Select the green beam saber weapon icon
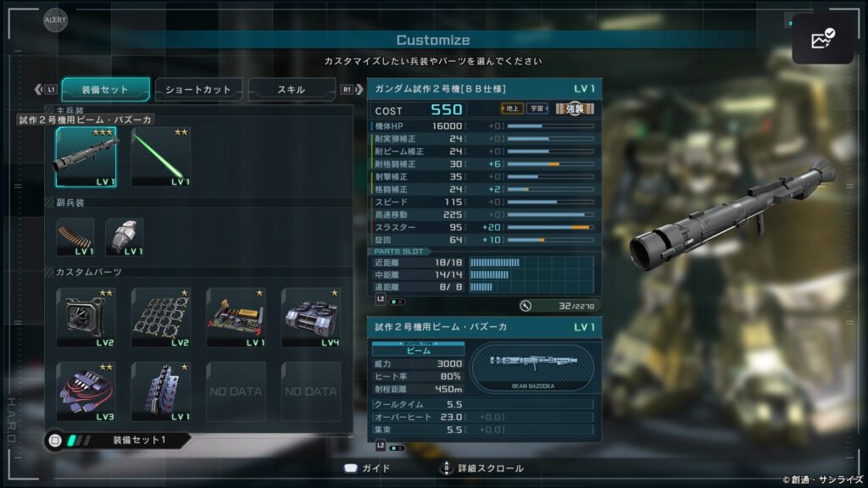 161,157
